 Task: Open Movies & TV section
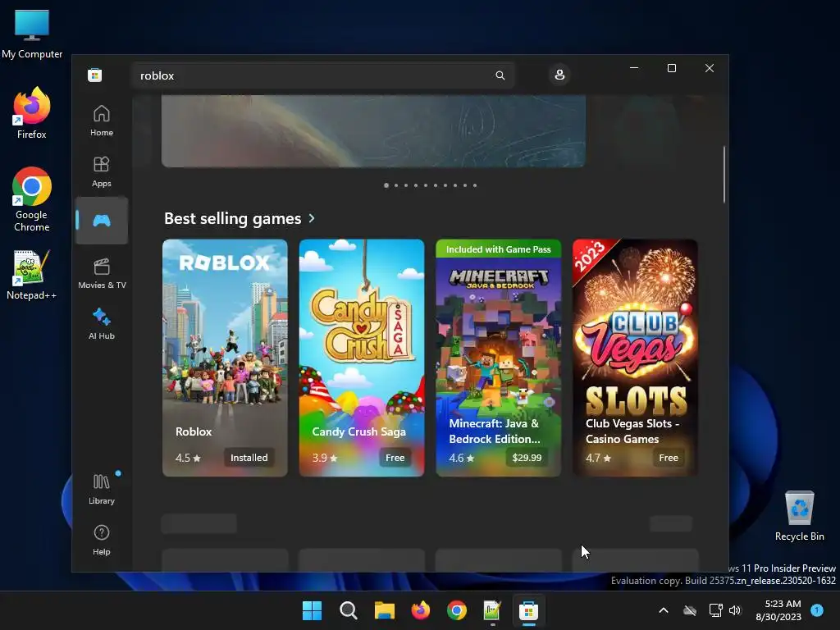[x=101, y=274]
